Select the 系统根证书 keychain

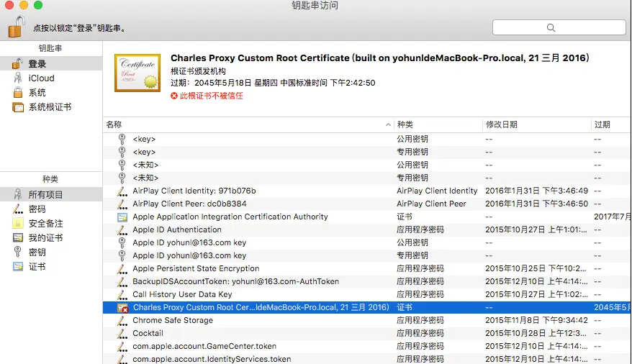(x=51, y=107)
